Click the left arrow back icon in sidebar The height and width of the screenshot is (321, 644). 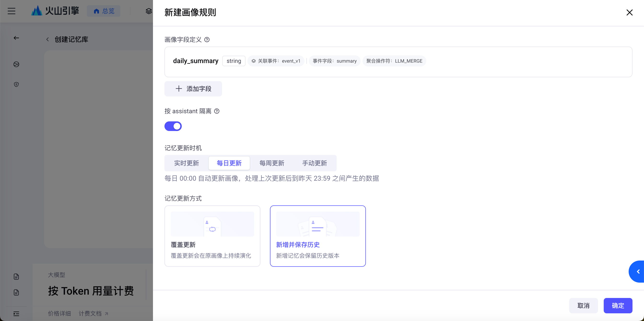pos(16,38)
